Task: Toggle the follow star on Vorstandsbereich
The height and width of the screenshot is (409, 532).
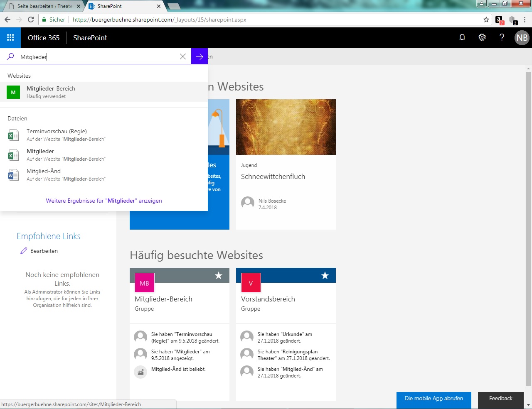Action: click(325, 275)
